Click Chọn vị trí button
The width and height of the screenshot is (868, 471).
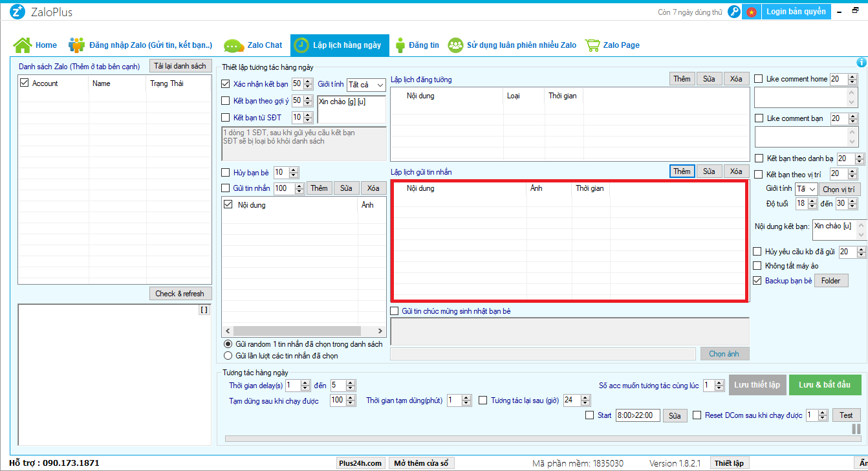[839, 189]
